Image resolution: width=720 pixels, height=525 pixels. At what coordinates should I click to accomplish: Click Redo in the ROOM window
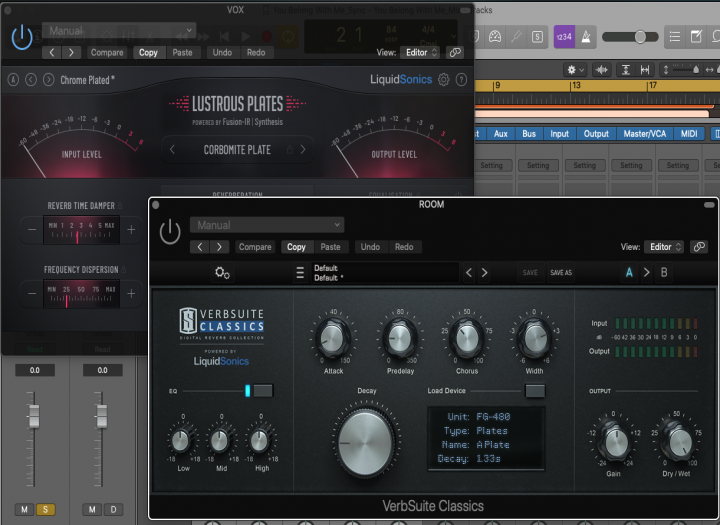[x=404, y=247]
